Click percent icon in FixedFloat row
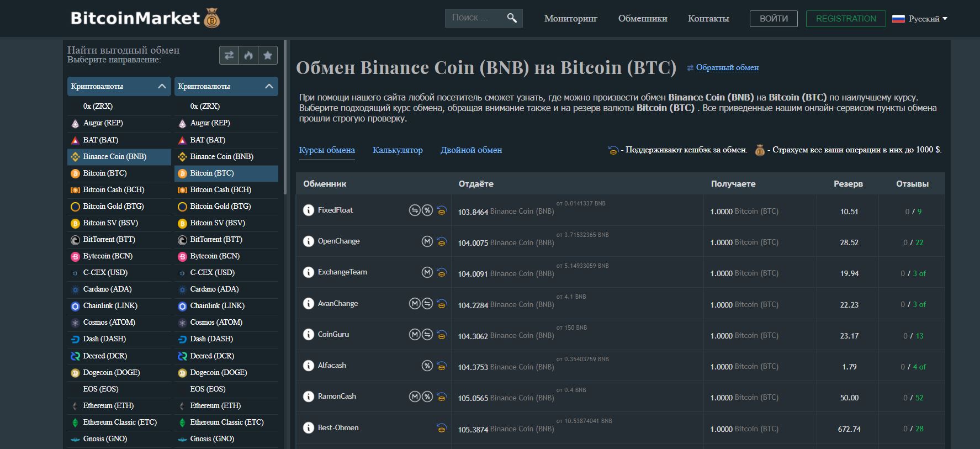Viewport: 980px width, 449px height. [427, 210]
